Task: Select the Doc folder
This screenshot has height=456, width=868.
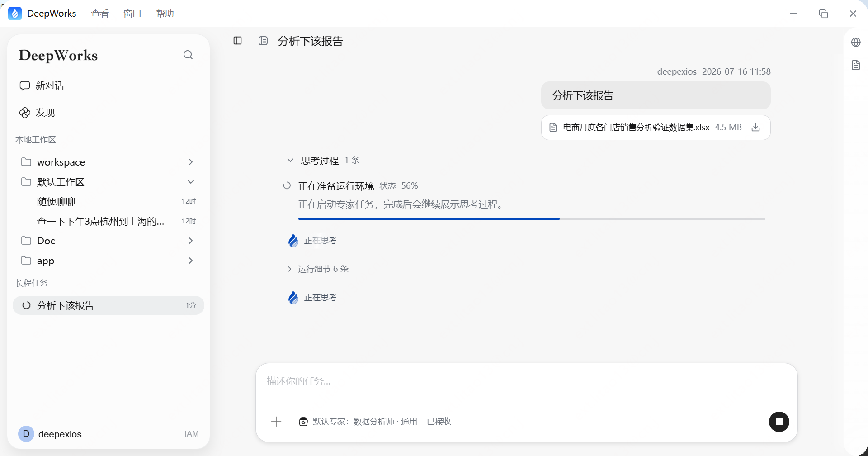Action: (x=108, y=241)
